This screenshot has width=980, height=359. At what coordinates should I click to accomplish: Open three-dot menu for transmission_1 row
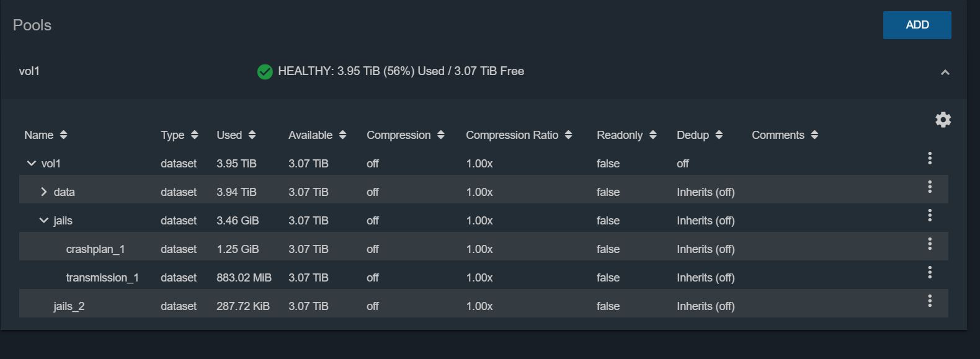coord(929,272)
